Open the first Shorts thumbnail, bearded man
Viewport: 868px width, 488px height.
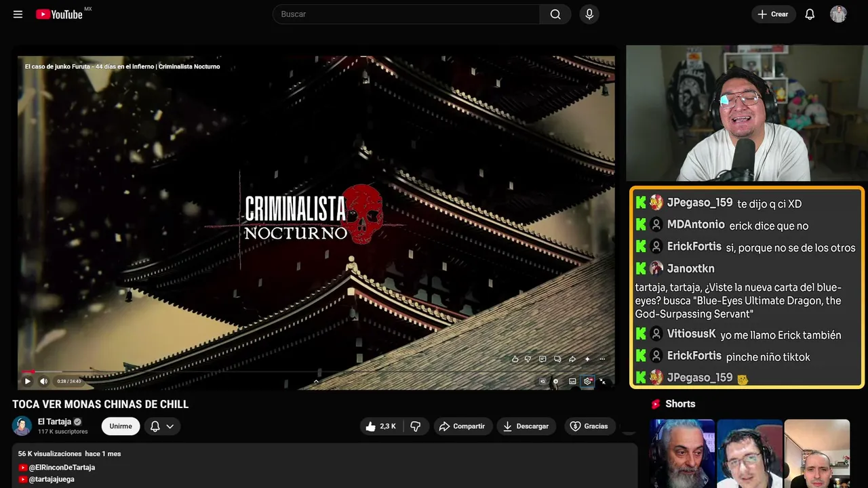tap(682, 453)
